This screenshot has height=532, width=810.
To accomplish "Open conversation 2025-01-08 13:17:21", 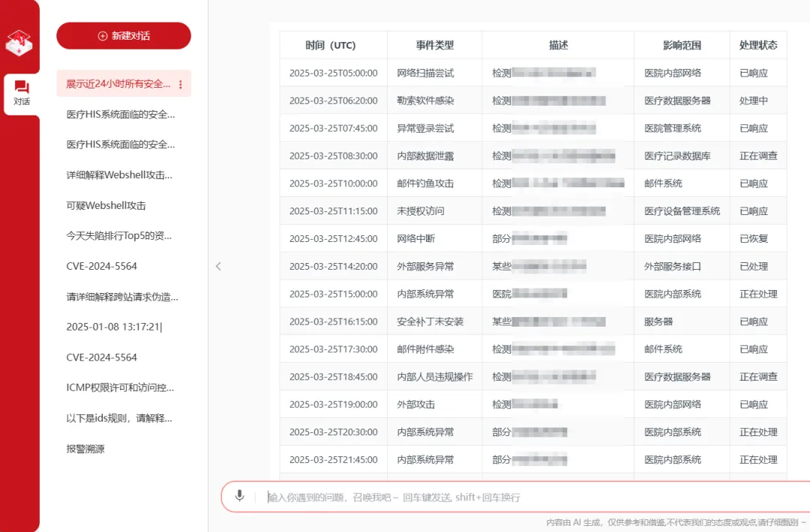I will [114, 327].
